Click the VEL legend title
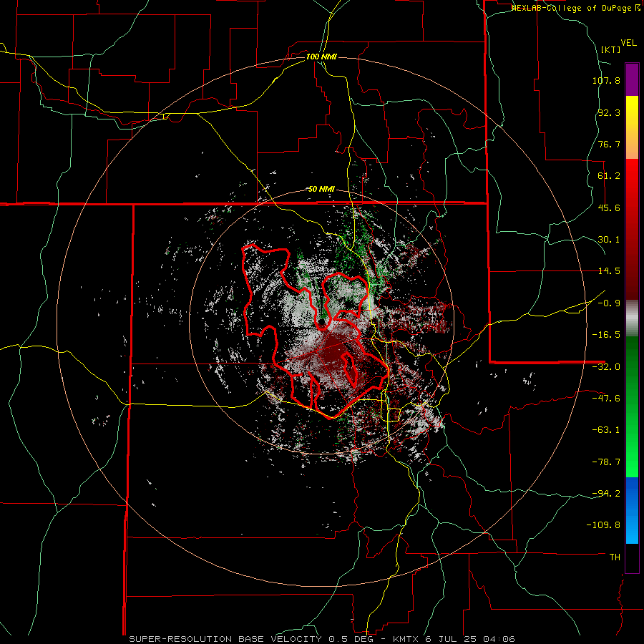The image size is (644, 644). coord(628,43)
